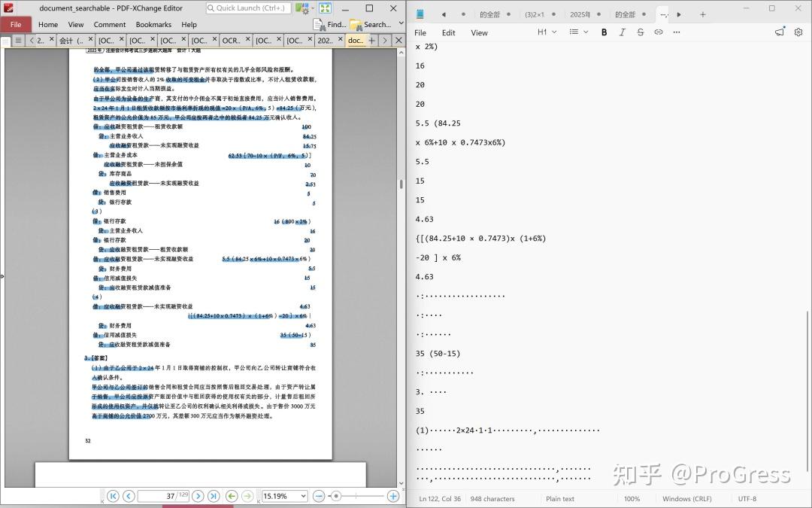The width and height of the screenshot is (812, 508).
Task: Open Notepad settings gear
Action: pos(798,32)
